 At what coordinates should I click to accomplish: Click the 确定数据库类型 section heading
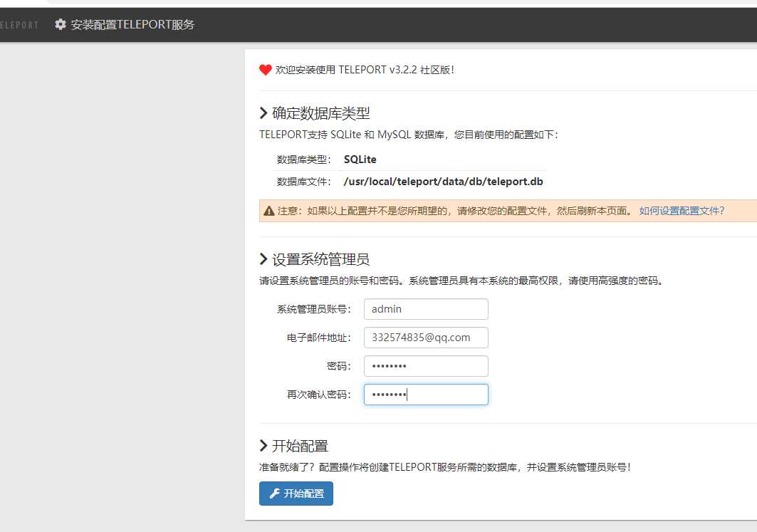321,113
